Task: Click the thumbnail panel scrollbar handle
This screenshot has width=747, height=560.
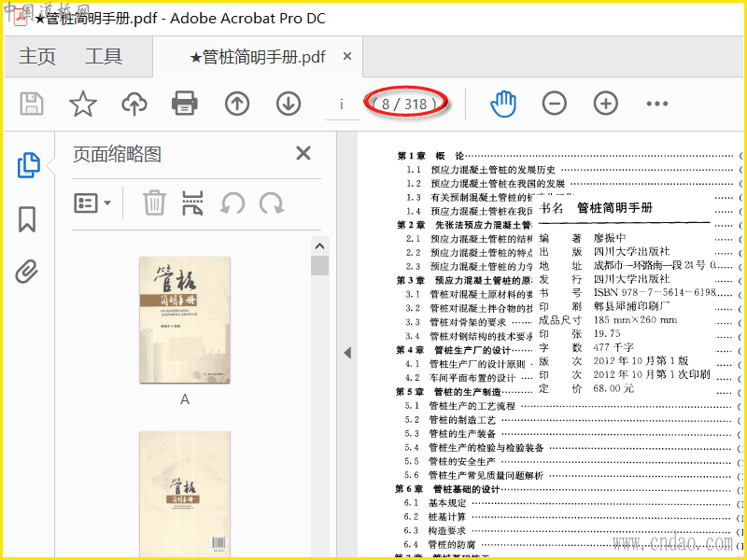Action: (319, 265)
